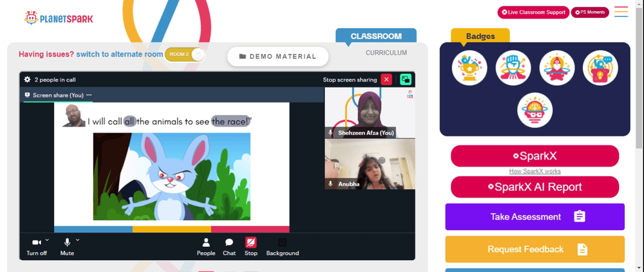Click Anubha's video thumbnail
644x272 pixels.
coord(370,164)
